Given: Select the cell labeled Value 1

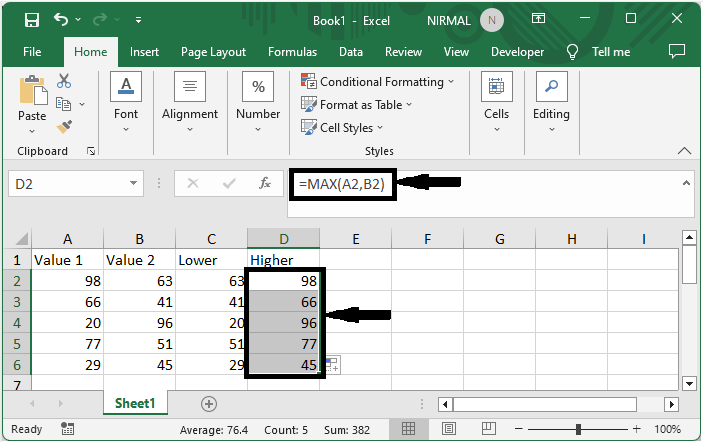Looking at the screenshot, I should pos(67,260).
